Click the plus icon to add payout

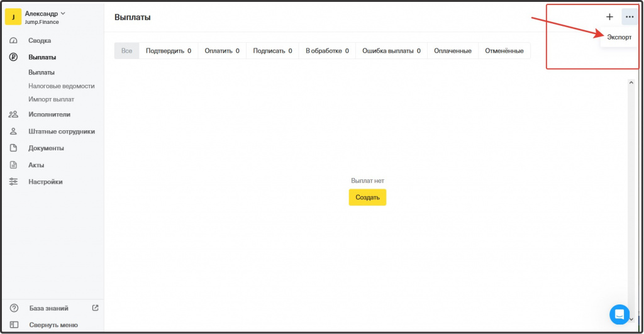tap(609, 17)
